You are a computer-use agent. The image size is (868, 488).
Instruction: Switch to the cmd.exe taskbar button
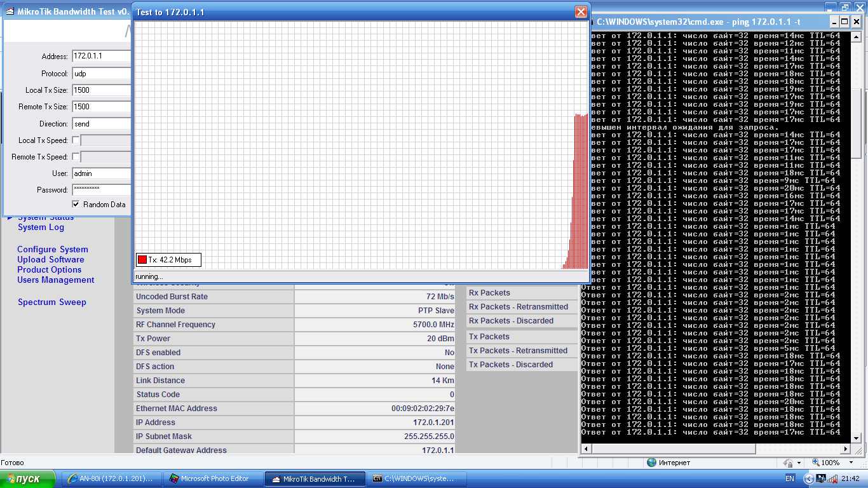pos(417,478)
